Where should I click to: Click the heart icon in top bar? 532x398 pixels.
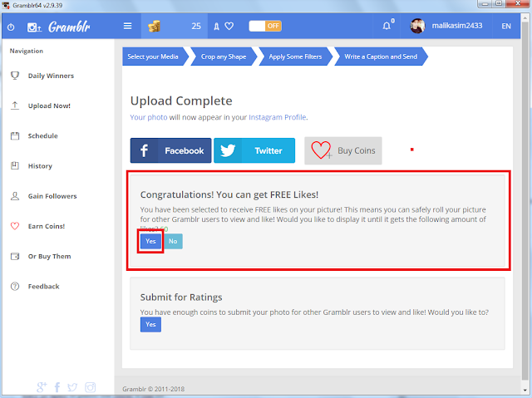pos(229,26)
